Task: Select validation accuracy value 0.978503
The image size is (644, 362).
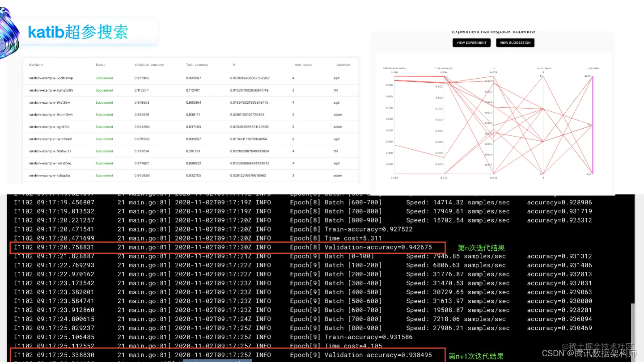Action: pos(142,102)
